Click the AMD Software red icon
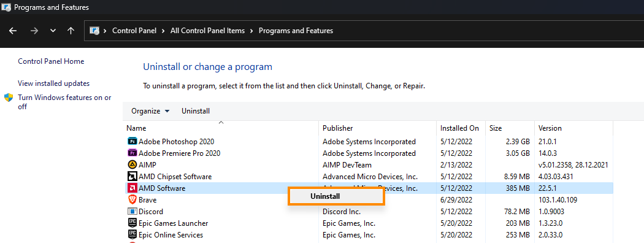This screenshot has height=243, width=644. tap(132, 188)
